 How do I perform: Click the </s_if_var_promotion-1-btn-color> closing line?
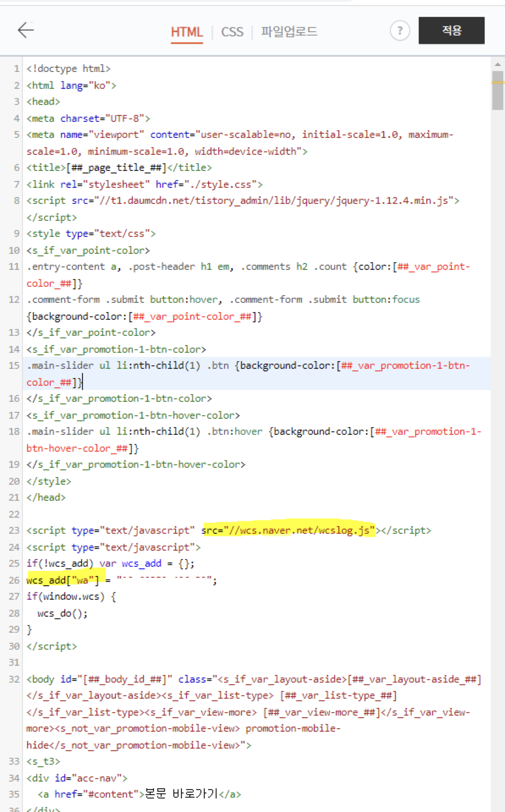pyautogui.click(x=119, y=398)
